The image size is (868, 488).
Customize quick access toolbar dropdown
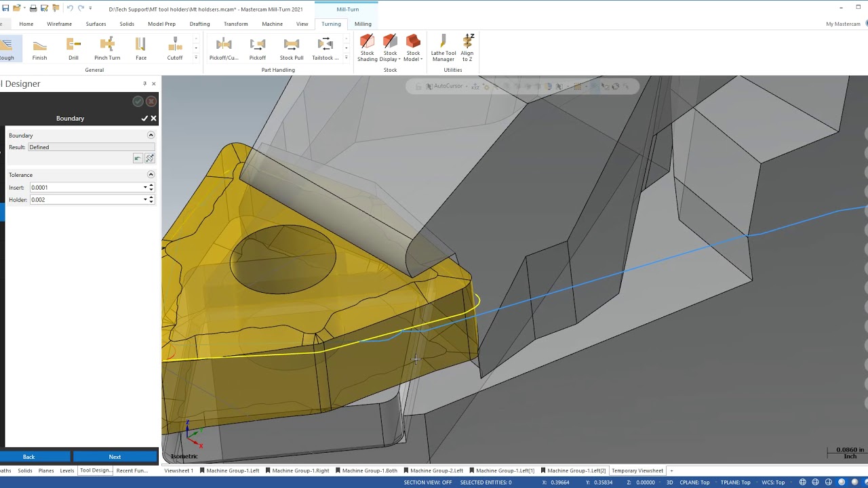[91, 9]
